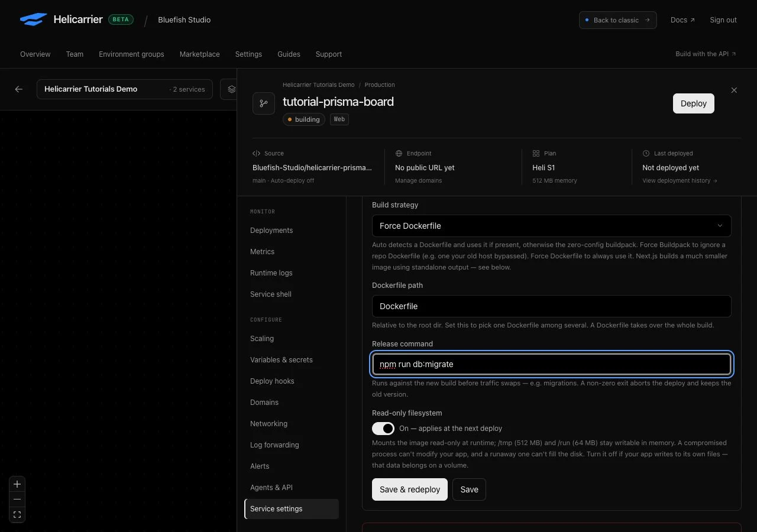Click Manage domains under Endpoint

(418, 180)
